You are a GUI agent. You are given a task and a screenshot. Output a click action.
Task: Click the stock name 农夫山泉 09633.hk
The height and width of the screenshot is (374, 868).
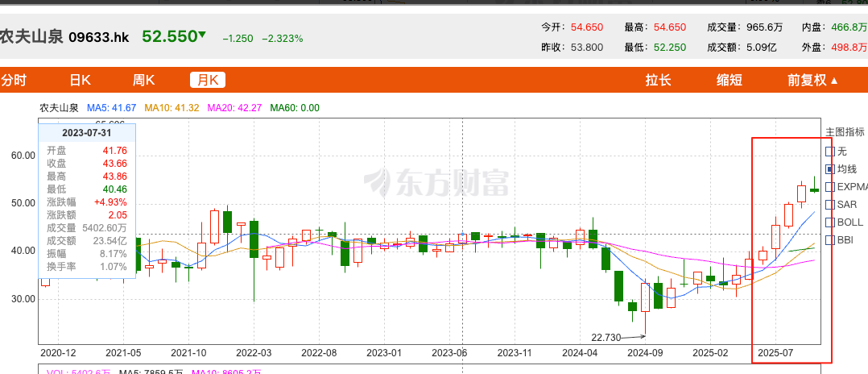point(64,37)
